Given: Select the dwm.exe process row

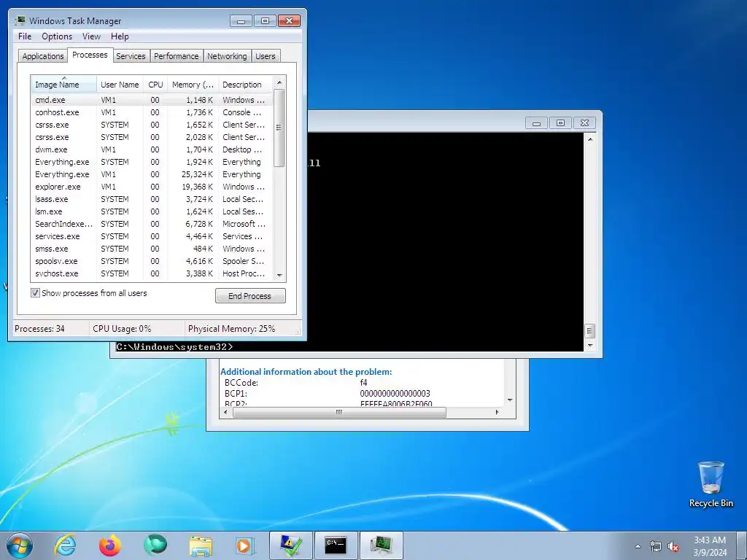Looking at the screenshot, I should [x=152, y=149].
